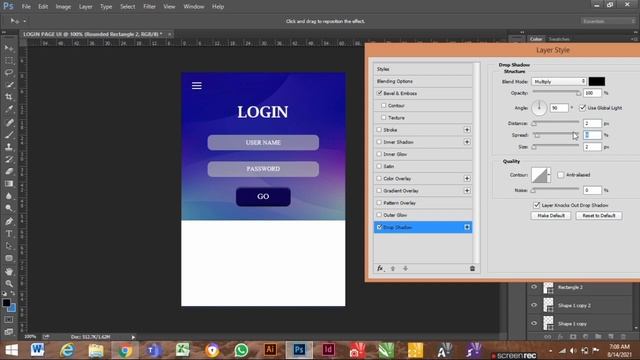Select the Path Selection tool
Screen dimensions: 640x360
[9, 246]
